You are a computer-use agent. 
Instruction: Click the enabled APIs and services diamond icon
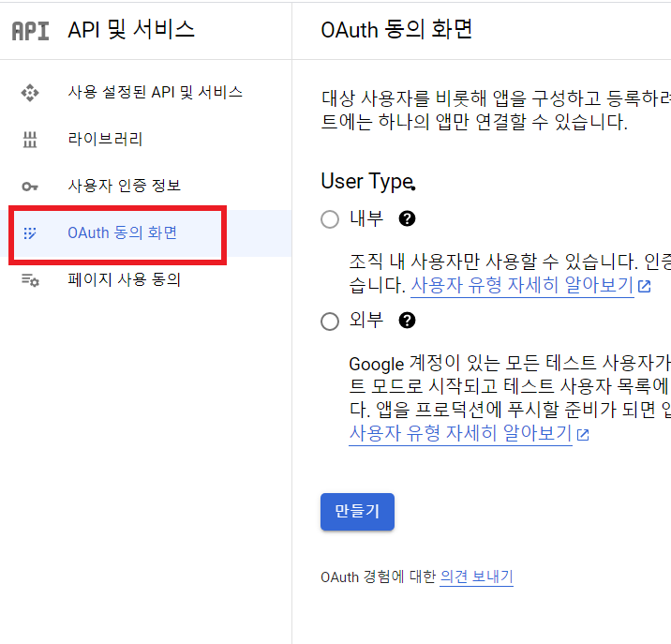click(x=30, y=93)
